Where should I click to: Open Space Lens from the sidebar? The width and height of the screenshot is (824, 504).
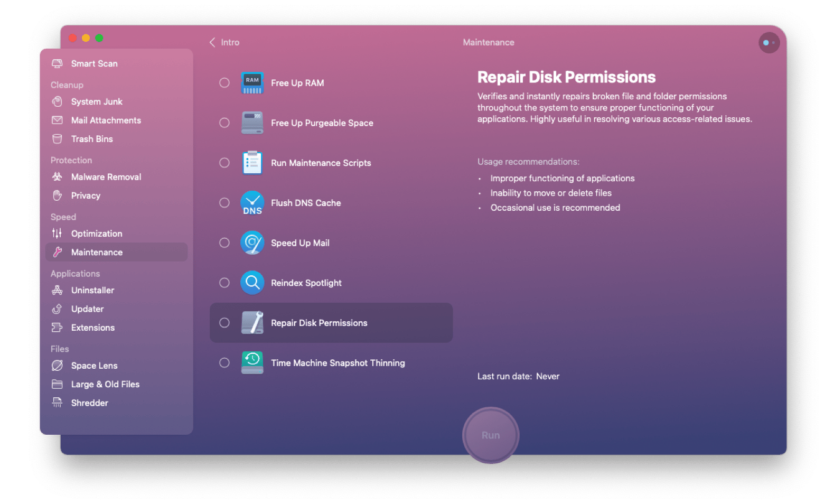click(x=117, y=366)
